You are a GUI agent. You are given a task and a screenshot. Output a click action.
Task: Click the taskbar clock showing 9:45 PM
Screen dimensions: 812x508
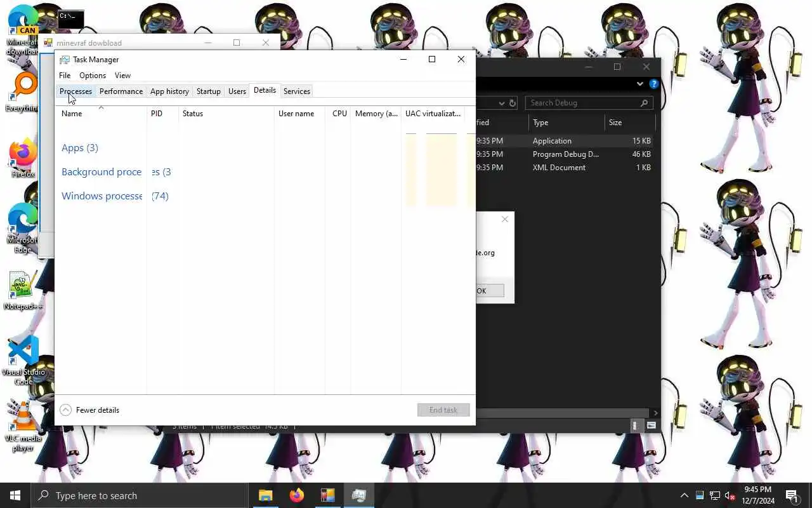757,495
